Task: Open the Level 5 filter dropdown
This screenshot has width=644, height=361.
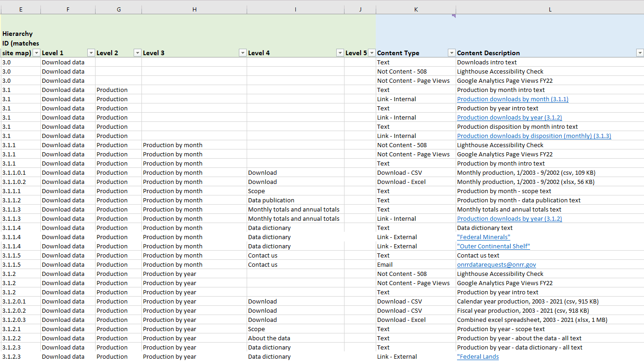Action: (x=372, y=53)
